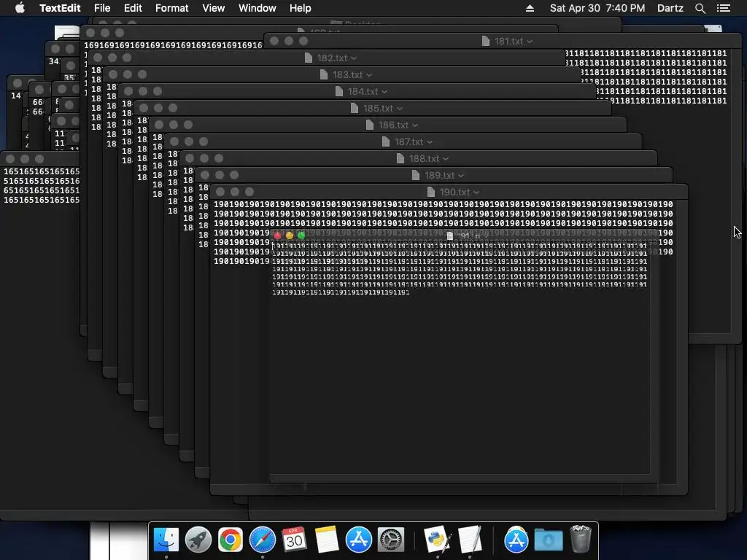Screen dimensions: 747x560
Task: Expand the 189.txt title chevron
Action: tap(461, 176)
